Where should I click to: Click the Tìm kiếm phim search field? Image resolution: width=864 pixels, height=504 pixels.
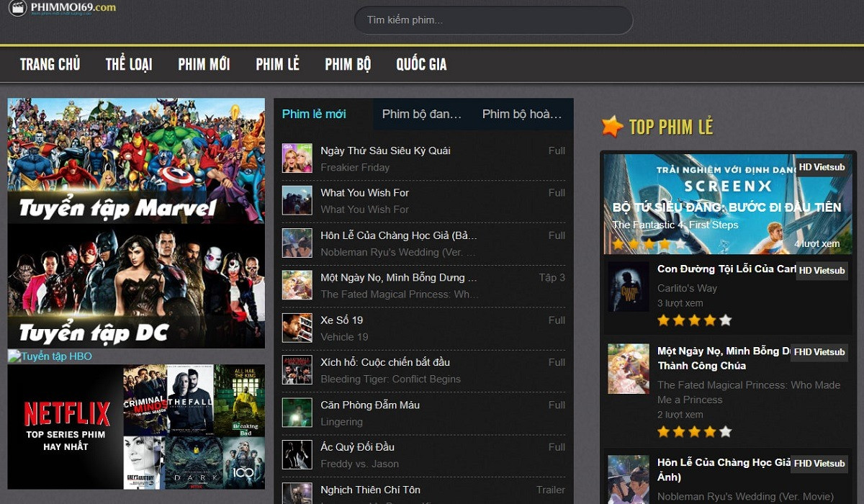pyautogui.click(x=493, y=20)
